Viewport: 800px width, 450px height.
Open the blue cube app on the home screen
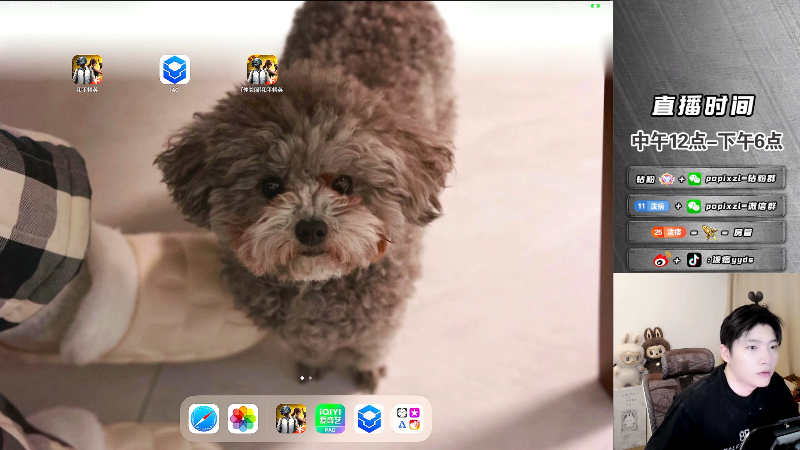pyautogui.click(x=174, y=70)
